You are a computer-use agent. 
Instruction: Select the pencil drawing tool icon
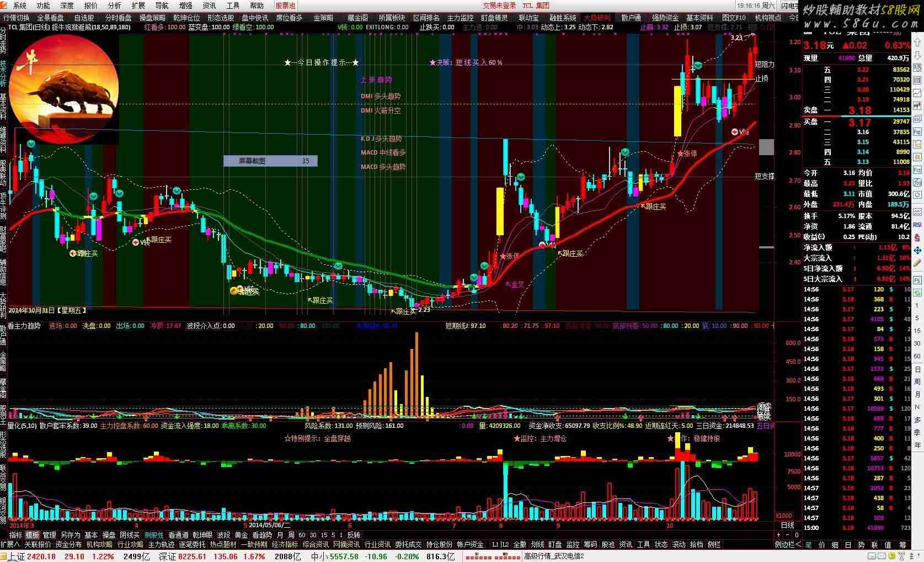click(917, 263)
